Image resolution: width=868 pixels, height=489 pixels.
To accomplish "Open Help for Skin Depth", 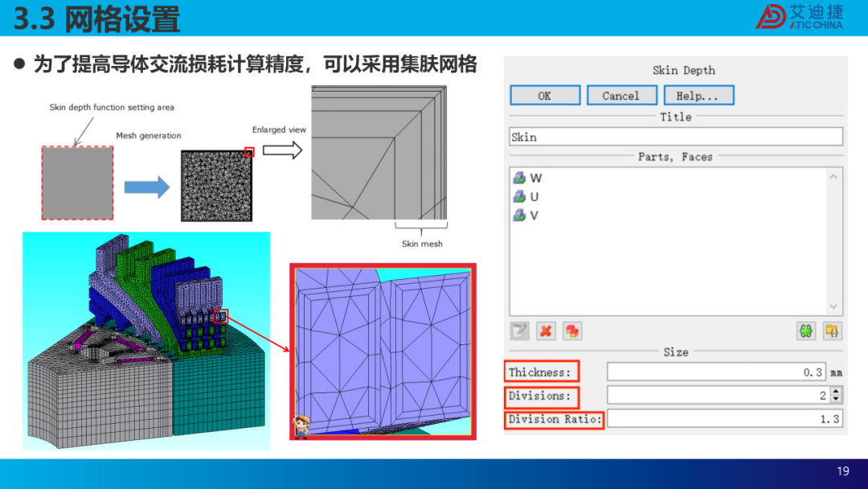I will click(698, 95).
